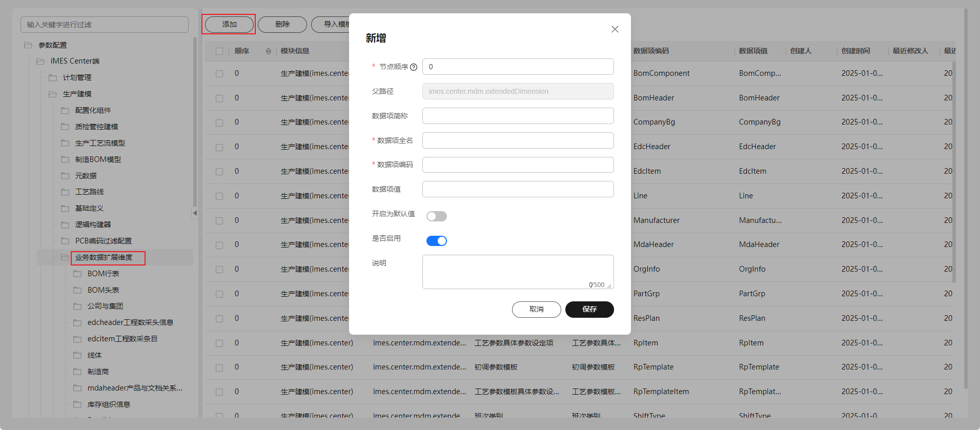Click the folder icon beside BOM行表
980x430 pixels.
tap(77, 274)
